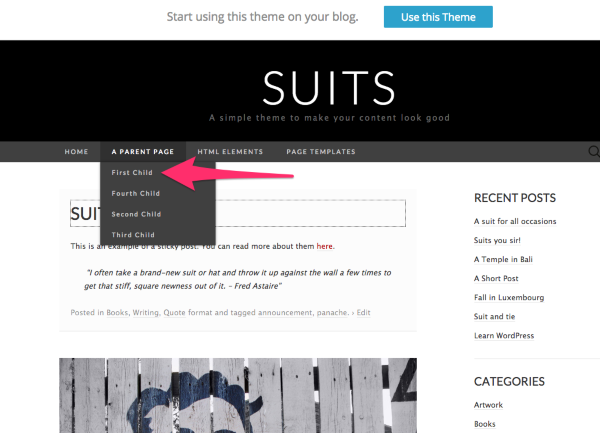Select First Child from the dropdown
This screenshot has height=433, width=600.
click(135, 173)
